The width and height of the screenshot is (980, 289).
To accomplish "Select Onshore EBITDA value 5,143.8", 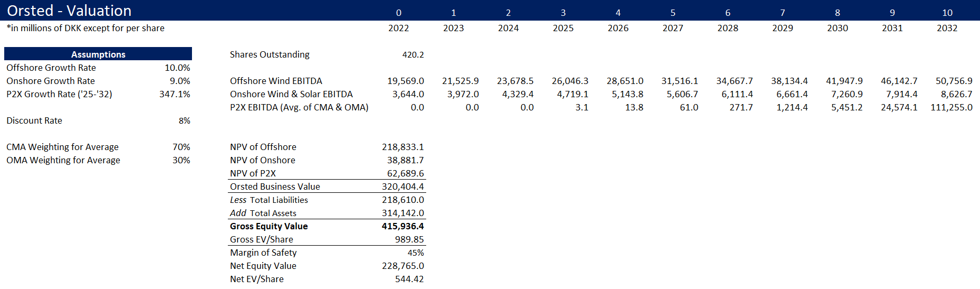I will point(628,94).
